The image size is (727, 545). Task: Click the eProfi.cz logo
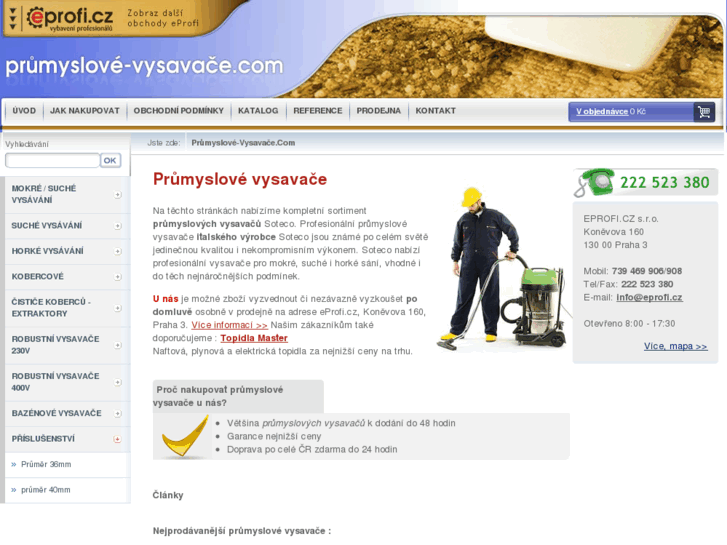coord(70,19)
